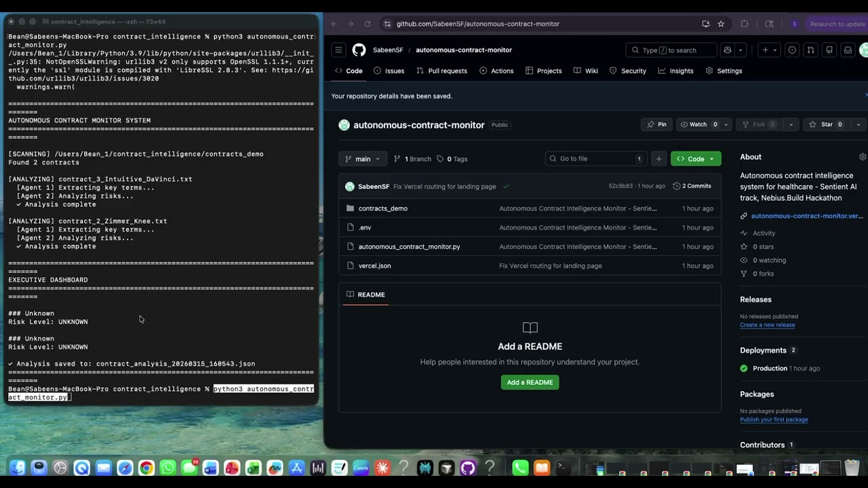View the Insights tab

(x=675, y=70)
